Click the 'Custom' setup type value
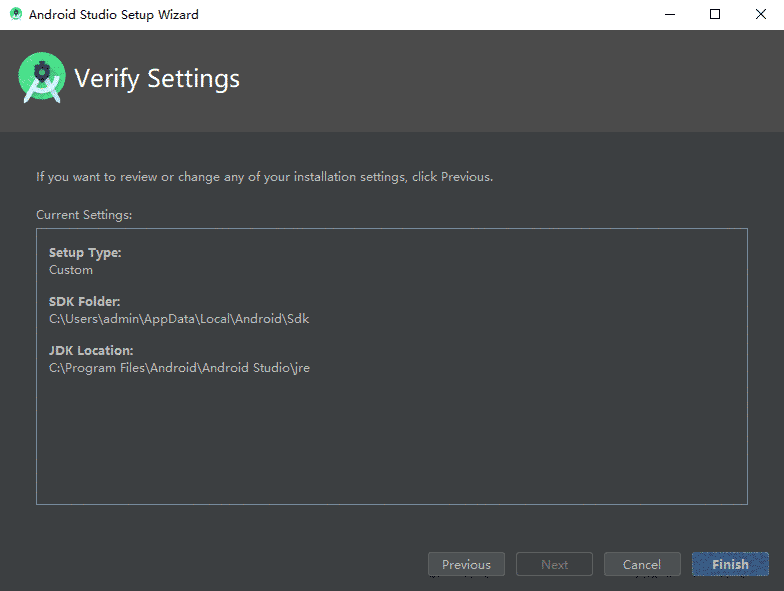 coord(71,270)
